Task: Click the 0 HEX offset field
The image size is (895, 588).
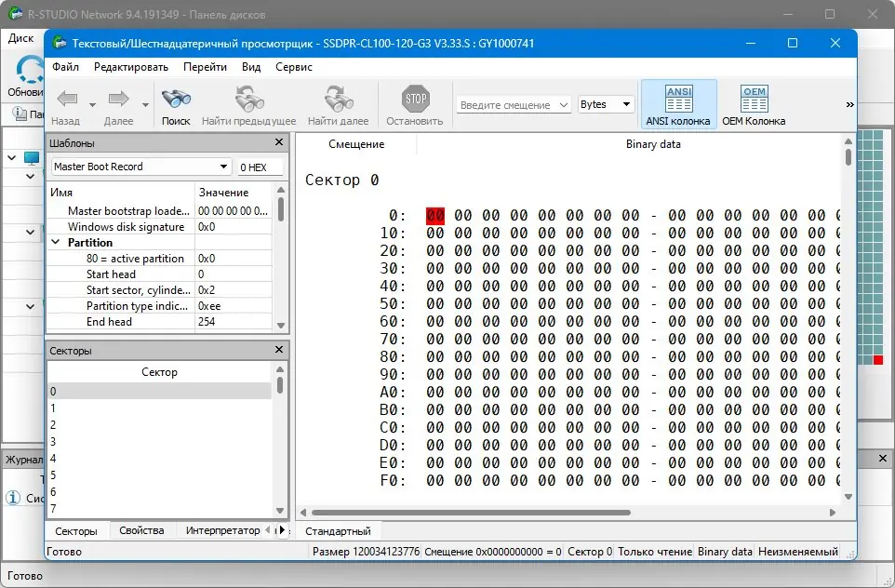Action: [x=260, y=167]
